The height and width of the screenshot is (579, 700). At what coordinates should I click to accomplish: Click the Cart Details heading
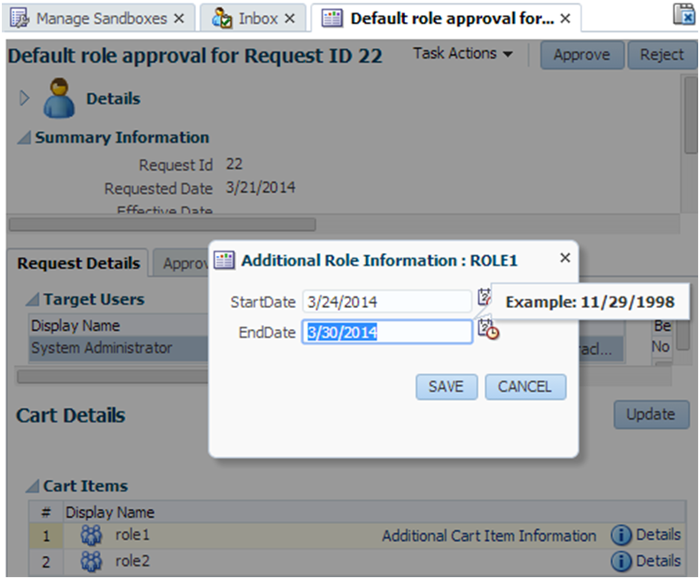click(x=71, y=415)
